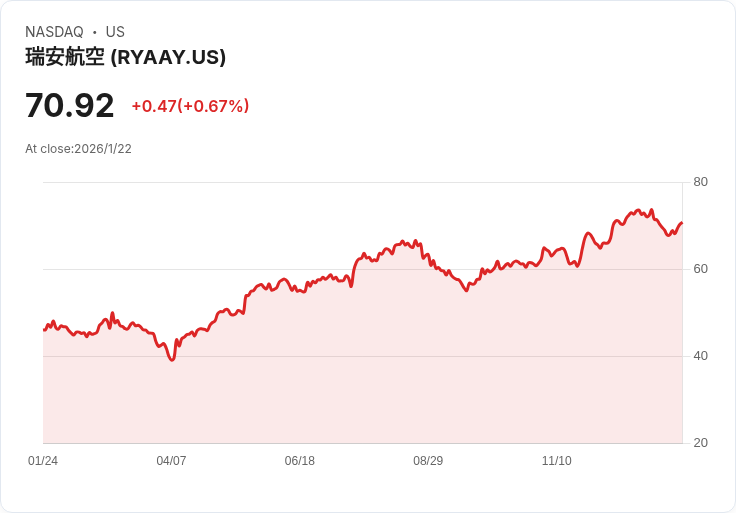This screenshot has width=736, height=513.
Task: Click the NASDAQ exchange label
Action: (x=54, y=32)
